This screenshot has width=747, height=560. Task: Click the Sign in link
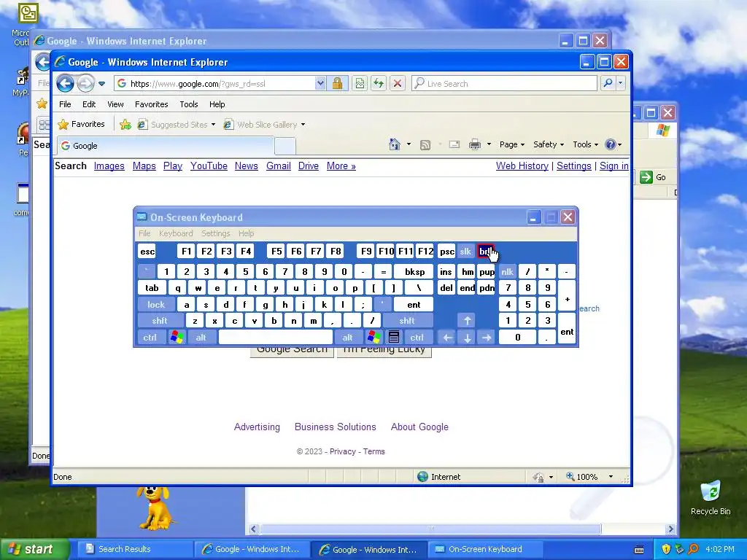(614, 166)
